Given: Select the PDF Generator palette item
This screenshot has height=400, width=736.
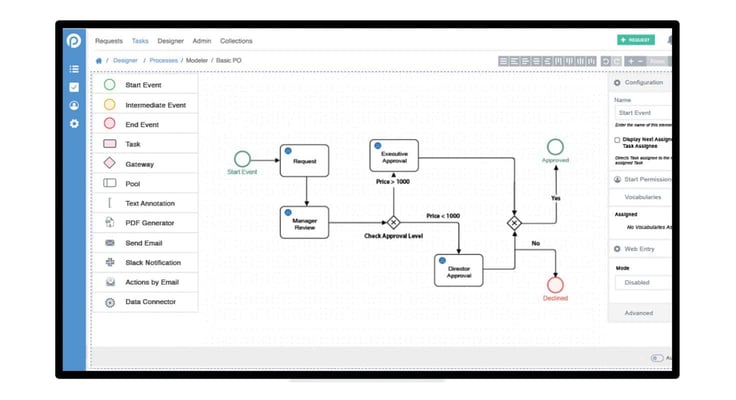Looking at the screenshot, I should point(146,223).
